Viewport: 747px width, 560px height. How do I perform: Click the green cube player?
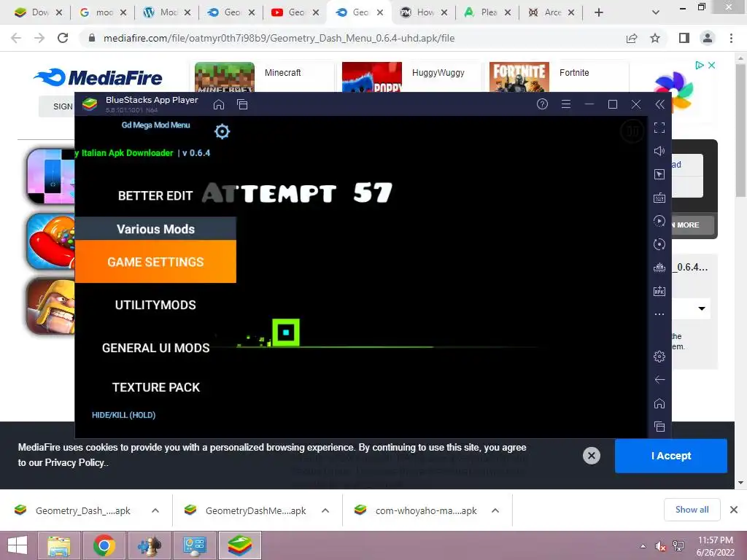pos(286,332)
